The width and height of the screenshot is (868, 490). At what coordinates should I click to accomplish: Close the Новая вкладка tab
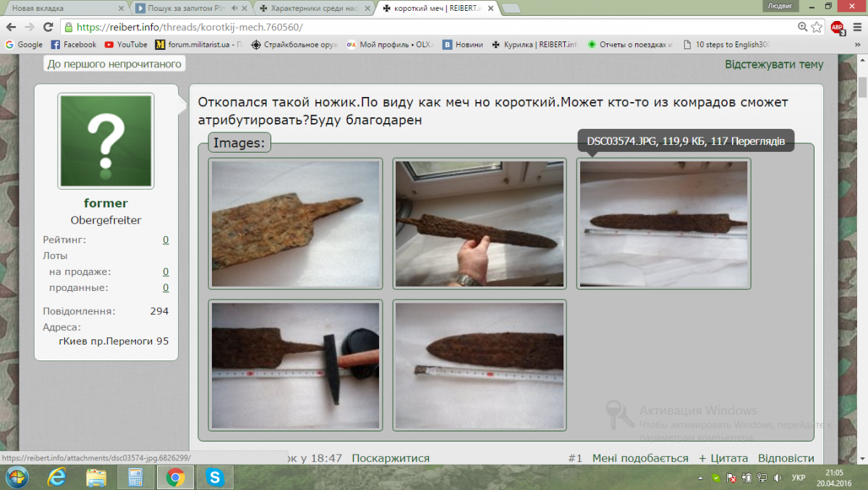pyautogui.click(x=121, y=8)
